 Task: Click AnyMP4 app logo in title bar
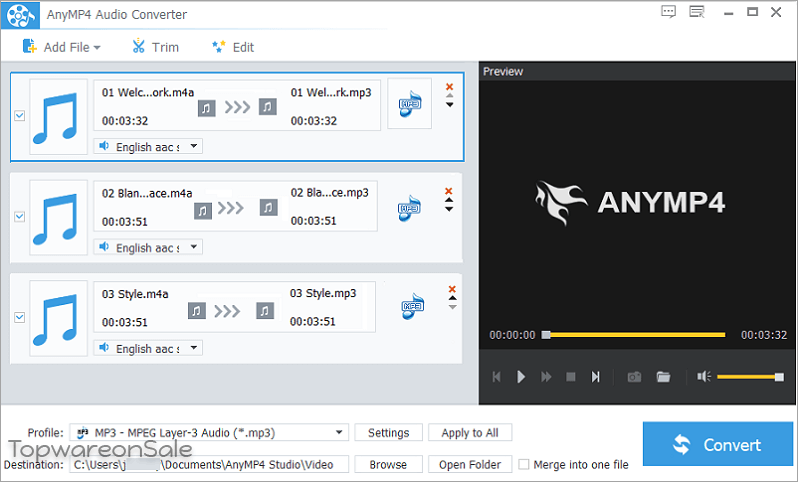point(20,15)
